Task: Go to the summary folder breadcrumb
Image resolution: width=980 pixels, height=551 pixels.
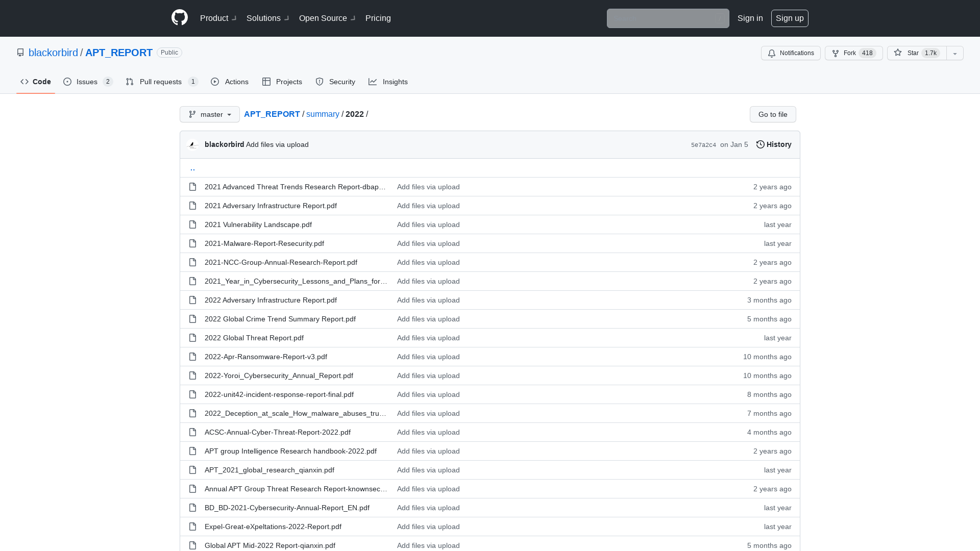Action: click(x=323, y=114)
